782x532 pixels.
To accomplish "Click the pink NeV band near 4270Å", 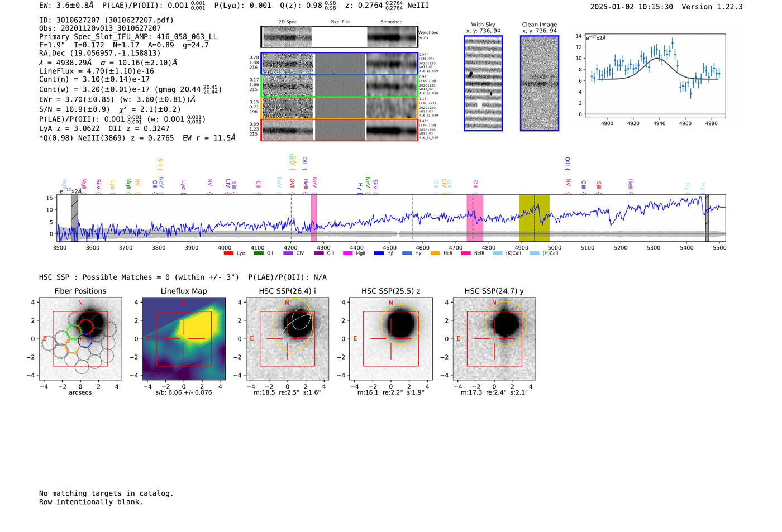I will [x=314, y=218].
